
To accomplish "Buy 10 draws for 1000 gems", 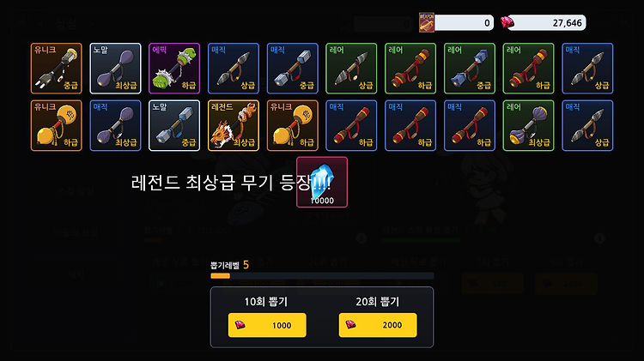I will pos(267,325).
